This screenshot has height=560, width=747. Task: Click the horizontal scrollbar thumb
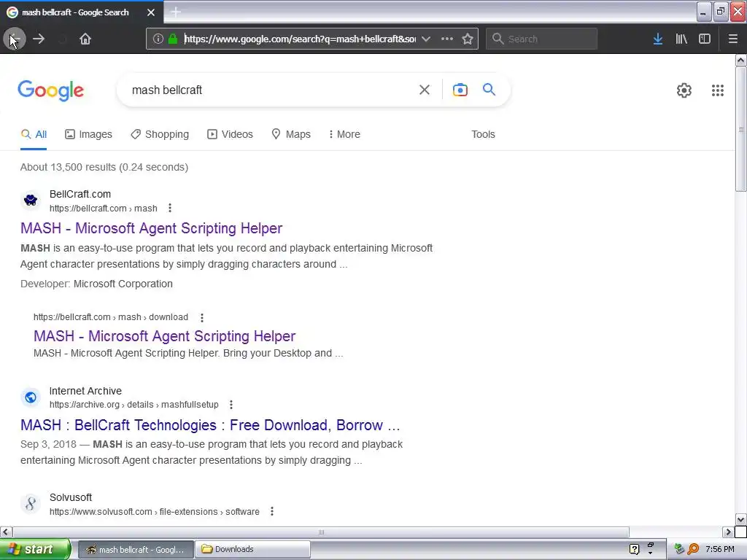[x=321, y=532]
